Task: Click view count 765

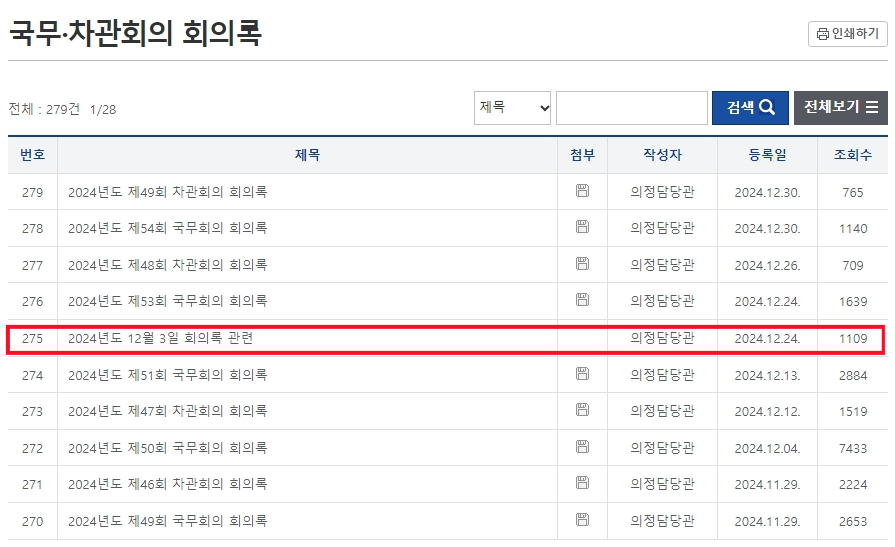Action: [x=853, y=192]
